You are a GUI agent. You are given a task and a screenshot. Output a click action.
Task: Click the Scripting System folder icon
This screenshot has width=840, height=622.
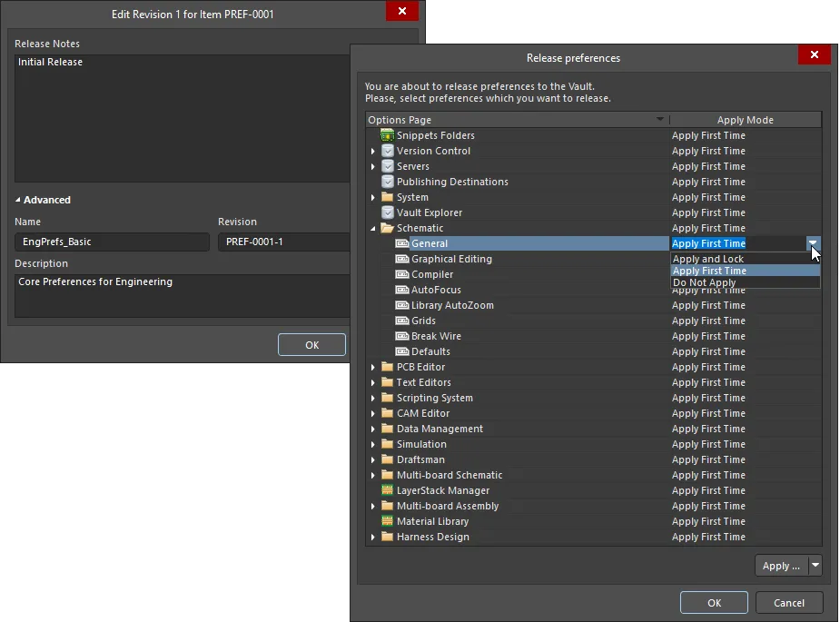(x=388, y=398)
